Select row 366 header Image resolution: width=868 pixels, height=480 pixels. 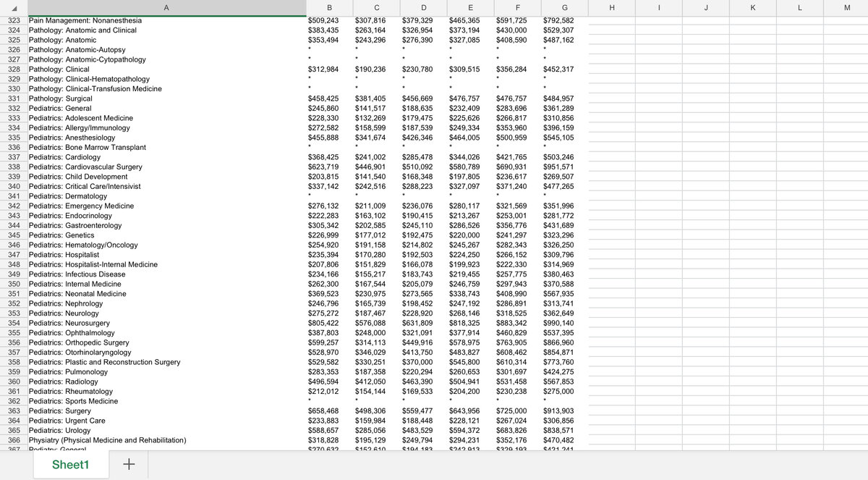13,440
